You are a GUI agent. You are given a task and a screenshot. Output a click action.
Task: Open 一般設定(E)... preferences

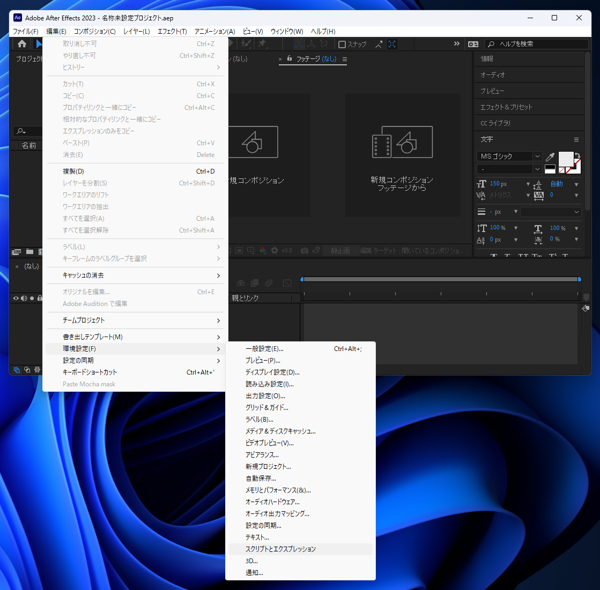(x=300, y=349)
